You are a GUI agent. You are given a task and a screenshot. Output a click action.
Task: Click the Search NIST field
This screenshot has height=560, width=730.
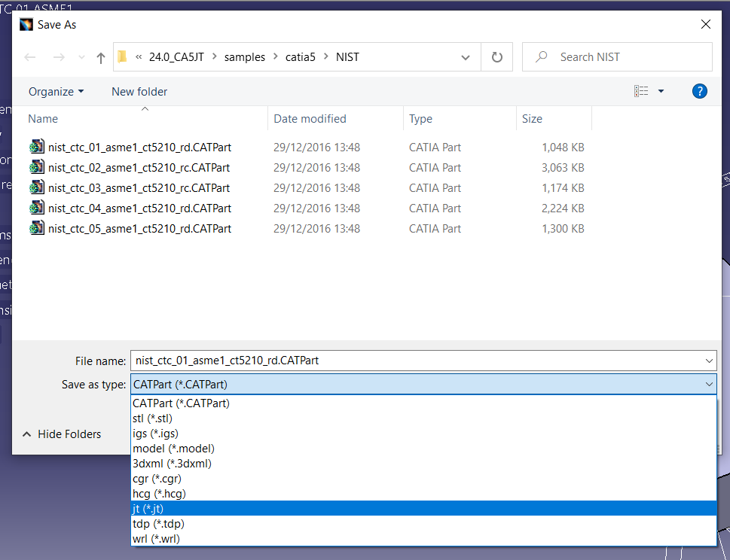coord(617,56)
